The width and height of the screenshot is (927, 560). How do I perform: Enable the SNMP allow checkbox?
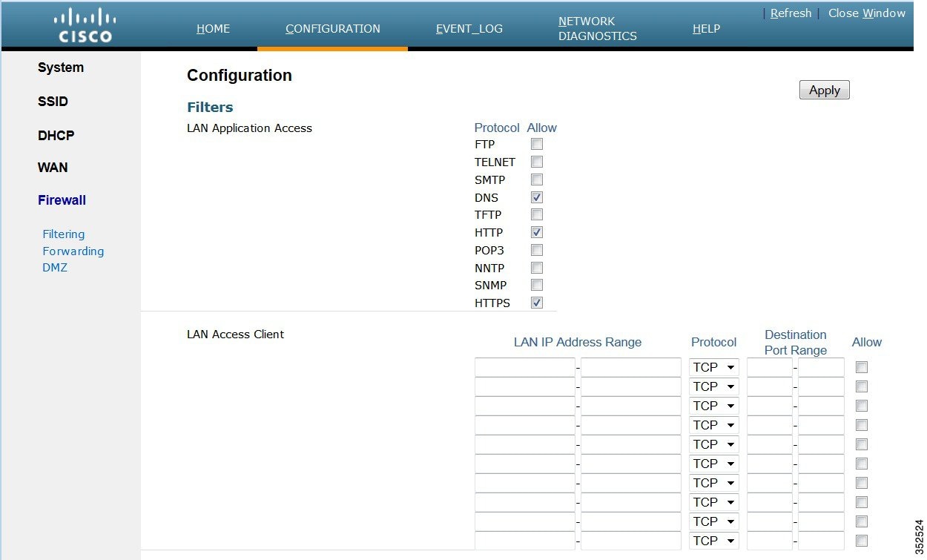coord(536,285)
